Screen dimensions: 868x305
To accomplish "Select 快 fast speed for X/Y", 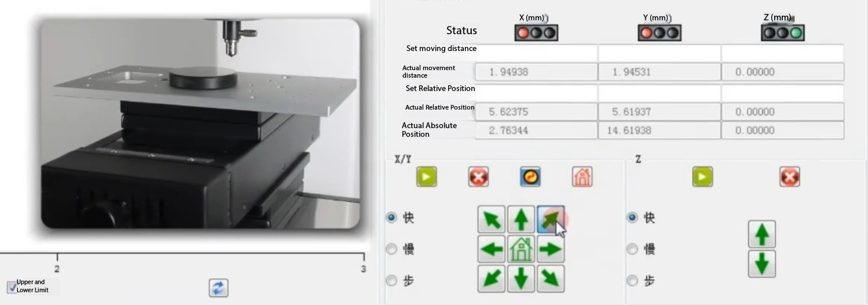I will [391, 217].
